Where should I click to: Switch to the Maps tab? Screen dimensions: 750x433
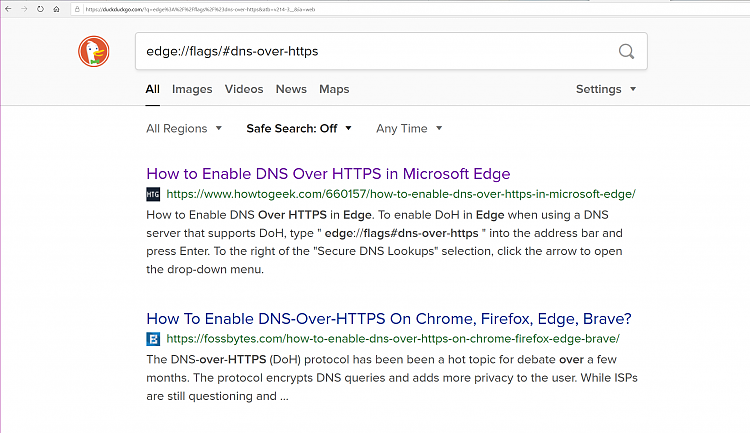(334, 89)
